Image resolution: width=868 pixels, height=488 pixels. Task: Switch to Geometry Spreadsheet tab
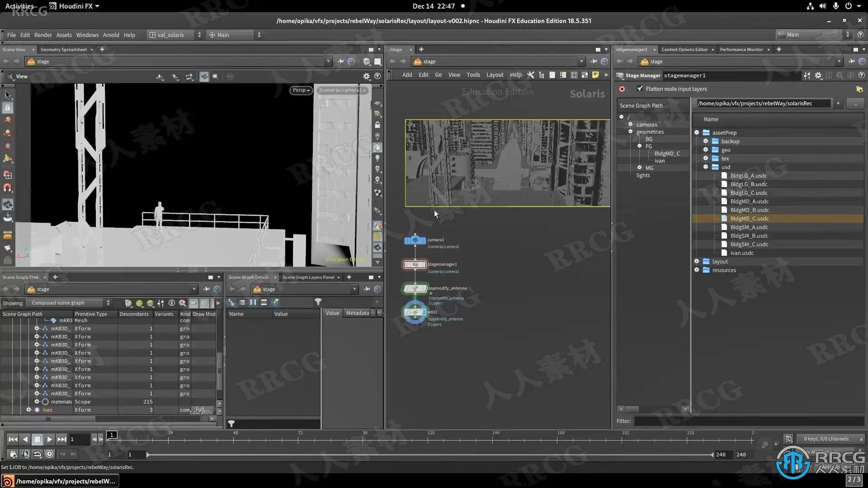pos(63,50)
